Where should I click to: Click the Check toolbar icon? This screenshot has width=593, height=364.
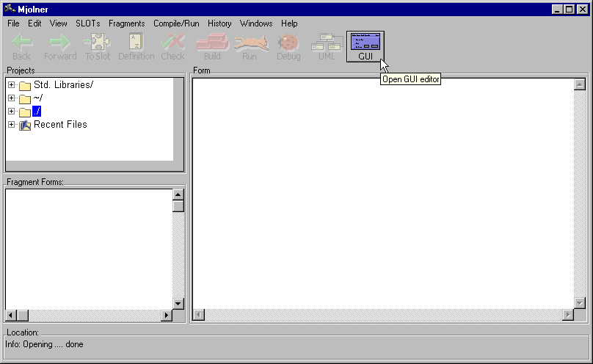[x=173, y=46]
